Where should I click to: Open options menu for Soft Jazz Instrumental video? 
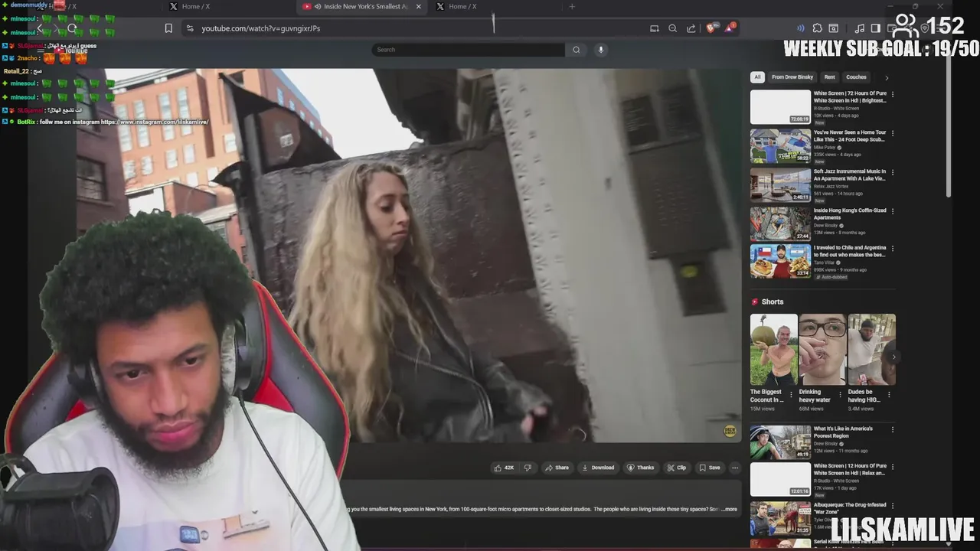point(893,172)
